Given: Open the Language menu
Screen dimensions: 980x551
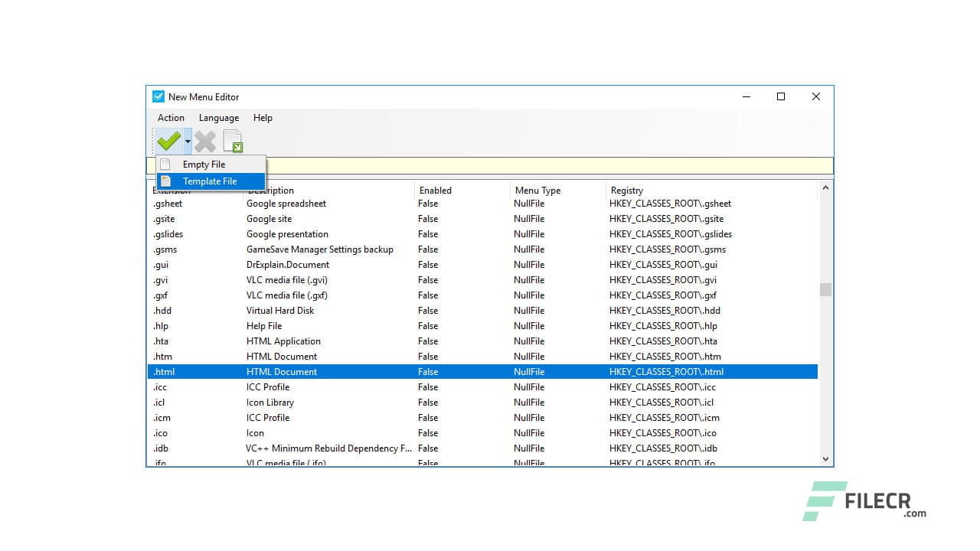Looking at the screenshot, I should [218, 118].
